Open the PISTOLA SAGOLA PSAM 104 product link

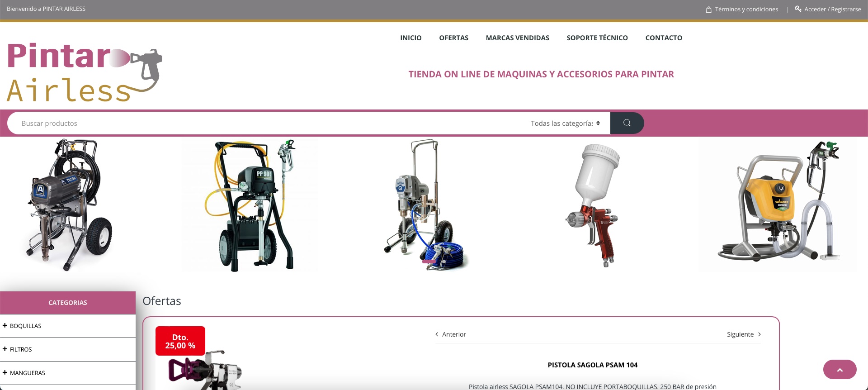tap(592, 365)
